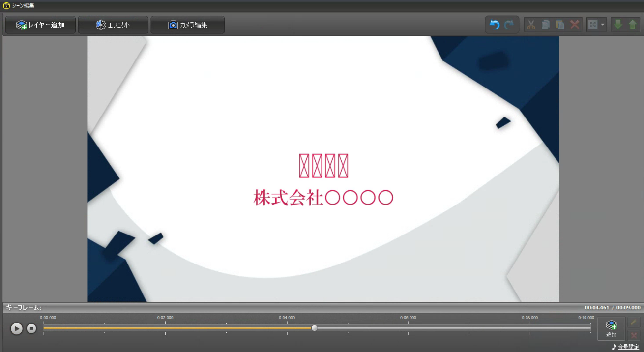This screenshot has height=352, width=644.
Task: Undo the last action
Action: click(495, 25)
